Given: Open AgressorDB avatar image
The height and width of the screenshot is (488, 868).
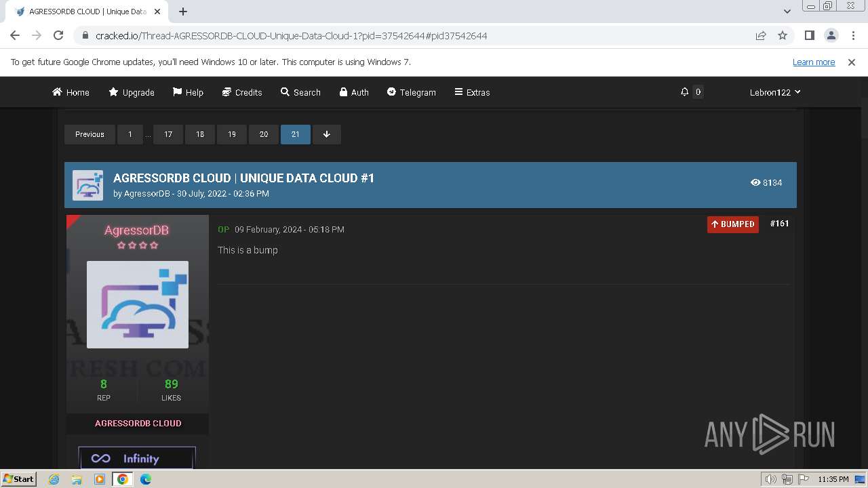Looking at the screenshot, I should [138, 304].
